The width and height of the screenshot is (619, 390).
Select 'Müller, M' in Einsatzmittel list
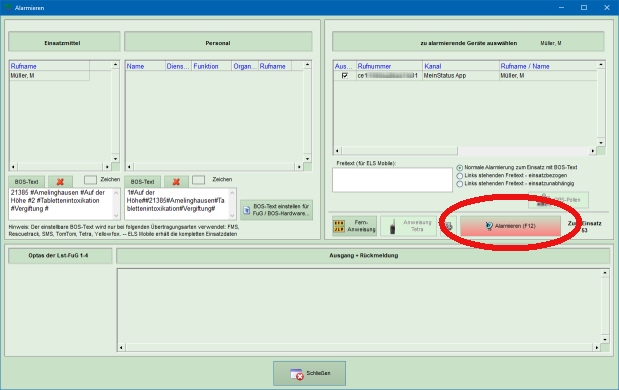[x=49, y=76]
